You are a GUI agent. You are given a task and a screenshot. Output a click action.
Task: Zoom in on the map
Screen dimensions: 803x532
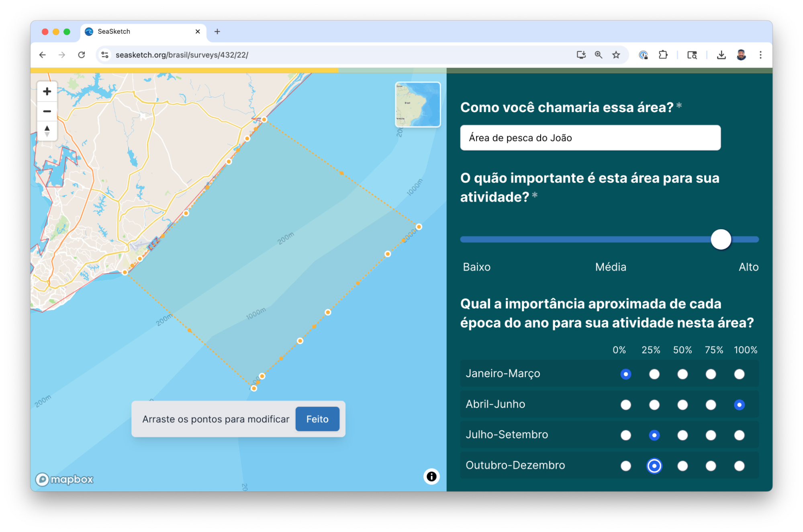pyautogui.click(x=47, y=92)
